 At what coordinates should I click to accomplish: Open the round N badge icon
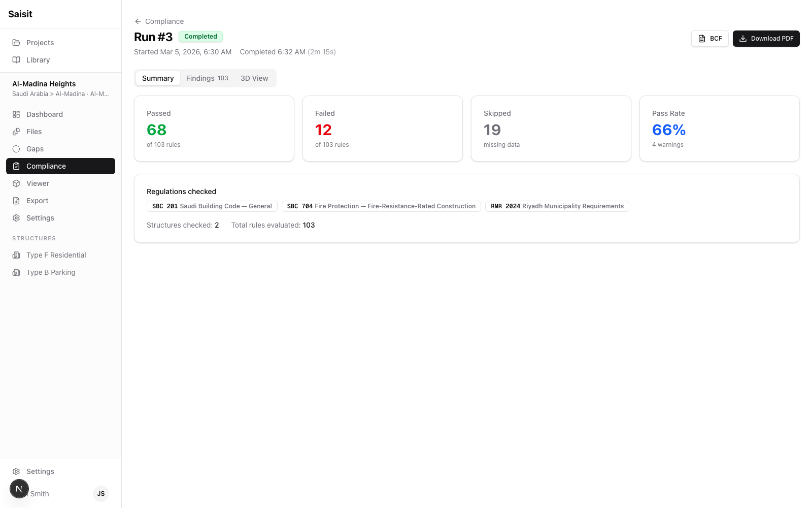(x=19, y=489)
